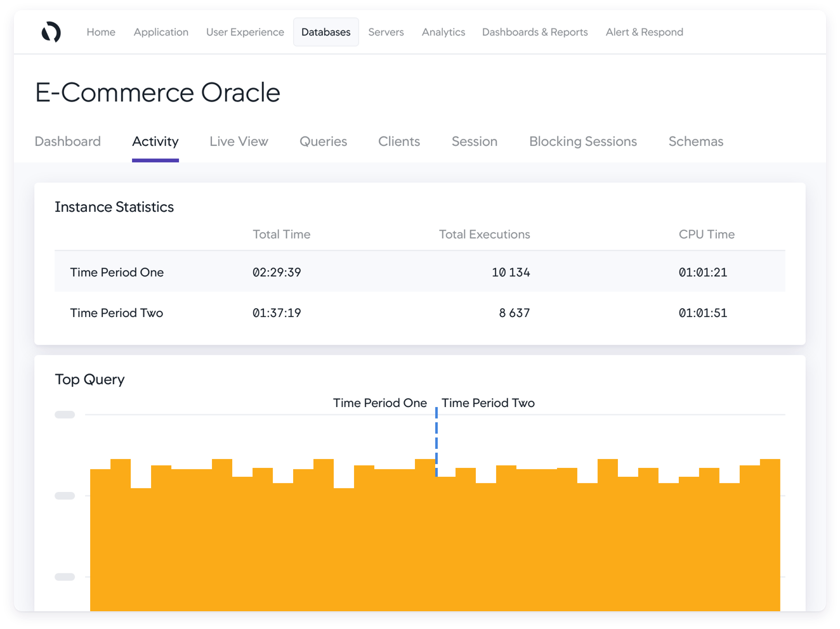Open the Blocking Sessions tab
Screen dimensions: 840x629
coord(583,141)
